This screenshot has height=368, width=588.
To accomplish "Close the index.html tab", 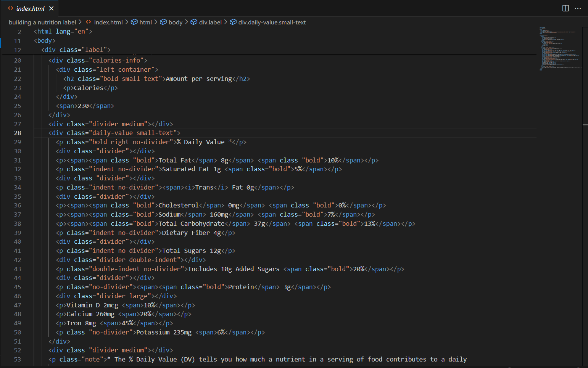I will coord(52,8).
